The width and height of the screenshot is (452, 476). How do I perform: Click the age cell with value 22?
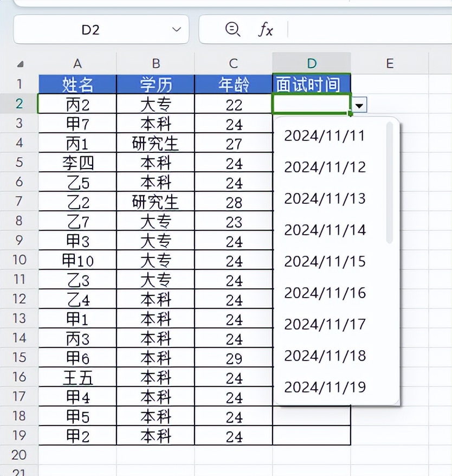coord(234,104)
